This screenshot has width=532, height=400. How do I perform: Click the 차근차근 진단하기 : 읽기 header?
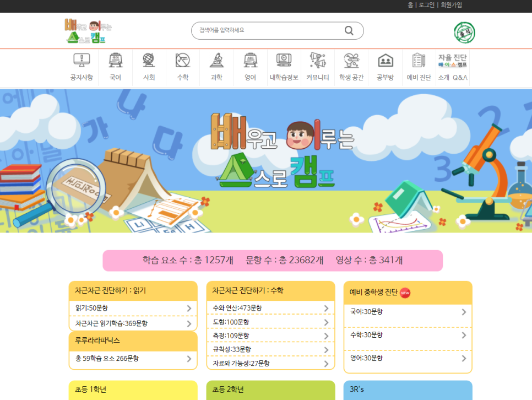pyautogui.click(x=133, y=291)
